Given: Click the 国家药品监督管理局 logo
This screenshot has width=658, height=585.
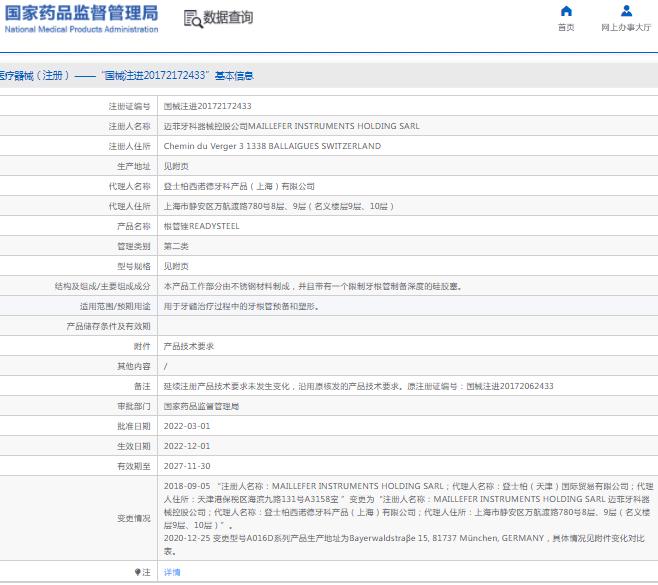Looking at the screenshot, I should click(81, 18).
